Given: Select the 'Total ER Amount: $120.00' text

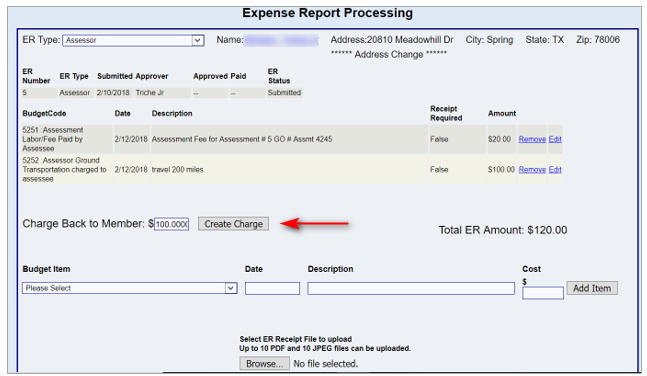Looking at the screenshot, I should 503,230.
